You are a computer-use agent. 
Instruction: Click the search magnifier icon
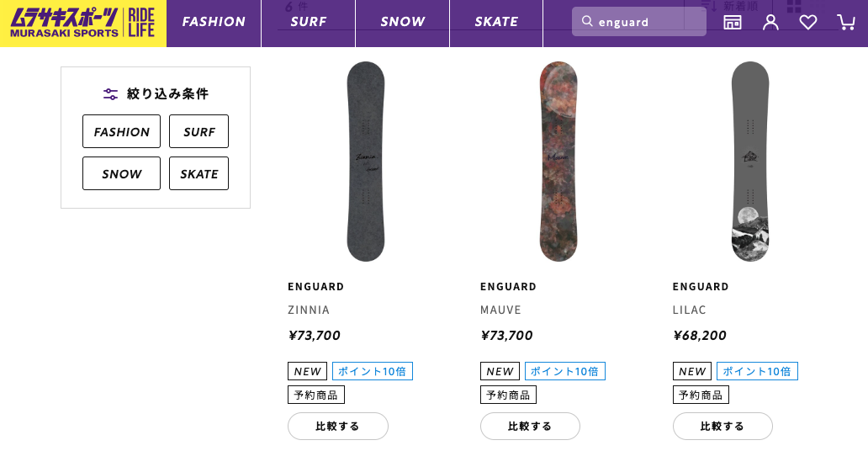pyautogui.click(x=587, y=22)
